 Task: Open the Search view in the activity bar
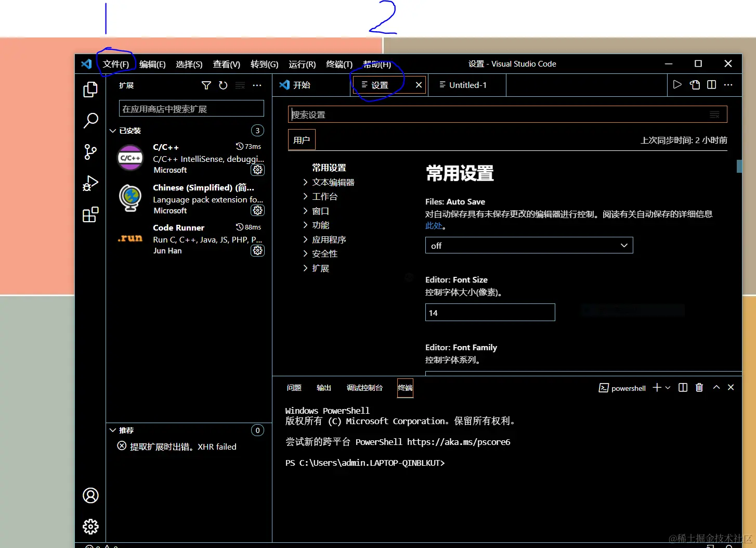click(90, 121)
